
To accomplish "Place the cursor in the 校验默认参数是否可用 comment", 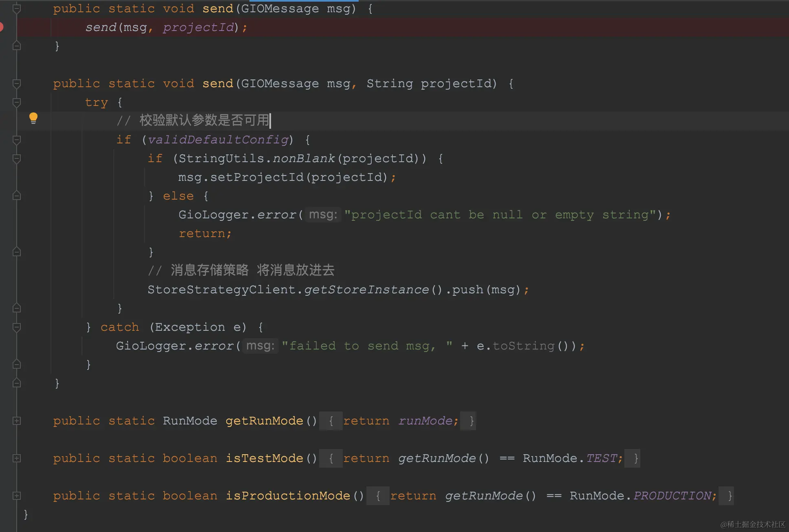I will (x=204, y=121).
